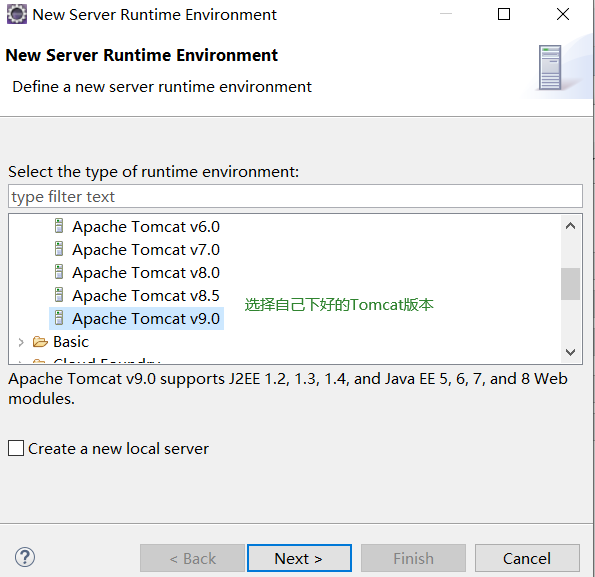Maximize the New Server Runtime Environment window
595x577 pixels.
[x=504, y=14]
